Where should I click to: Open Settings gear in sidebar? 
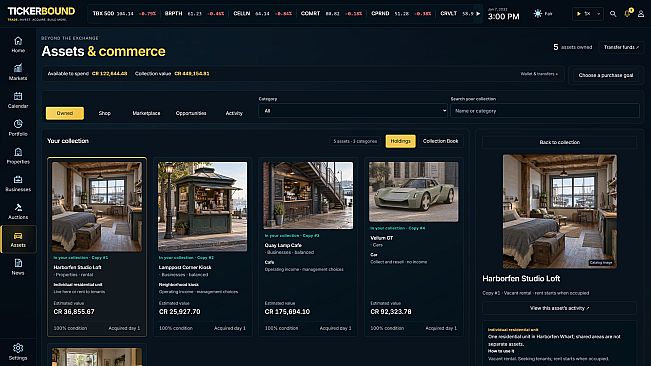pos(18,351)
